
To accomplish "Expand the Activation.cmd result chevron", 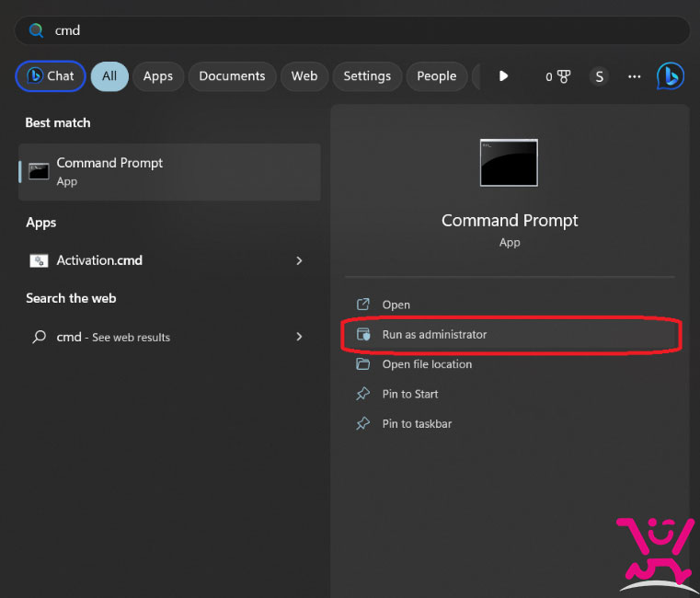I will (299, 260).
